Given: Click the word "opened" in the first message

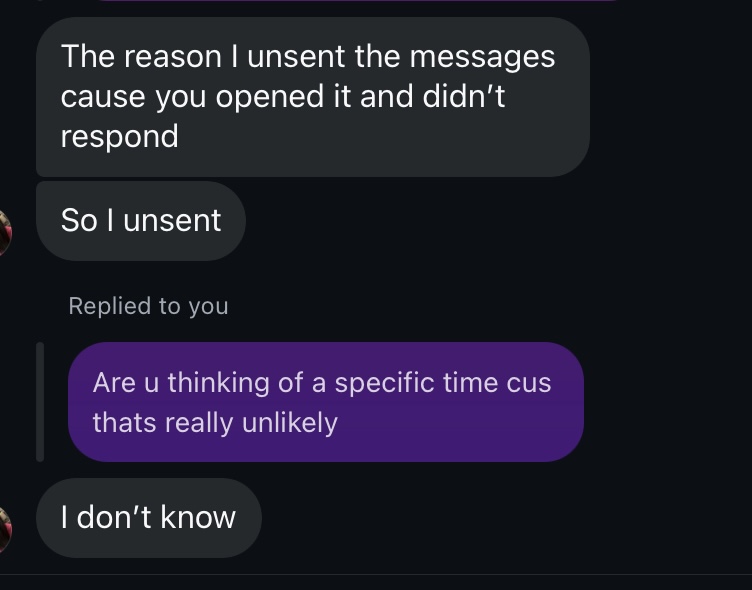Looking at the screenshot, I should 270,97.
